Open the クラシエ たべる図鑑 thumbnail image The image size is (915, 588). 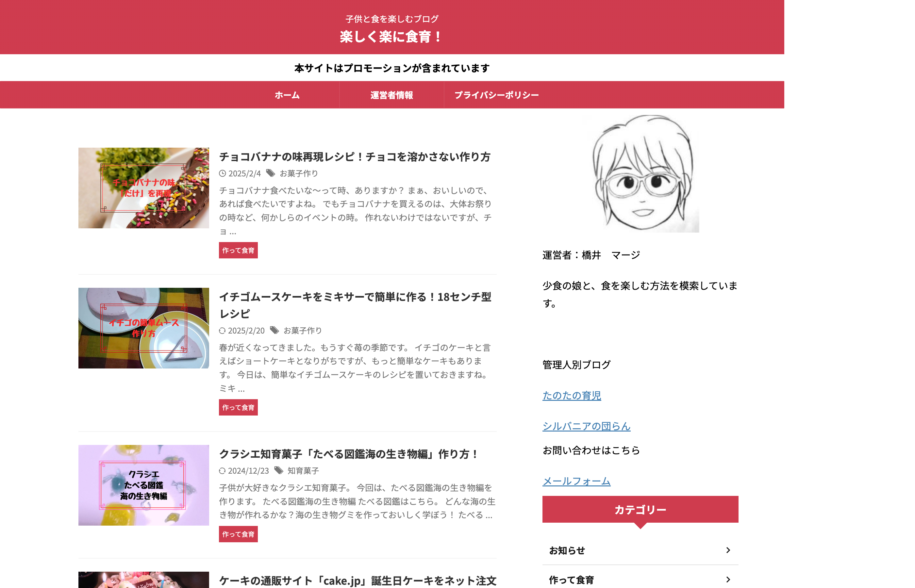[143, 485]
